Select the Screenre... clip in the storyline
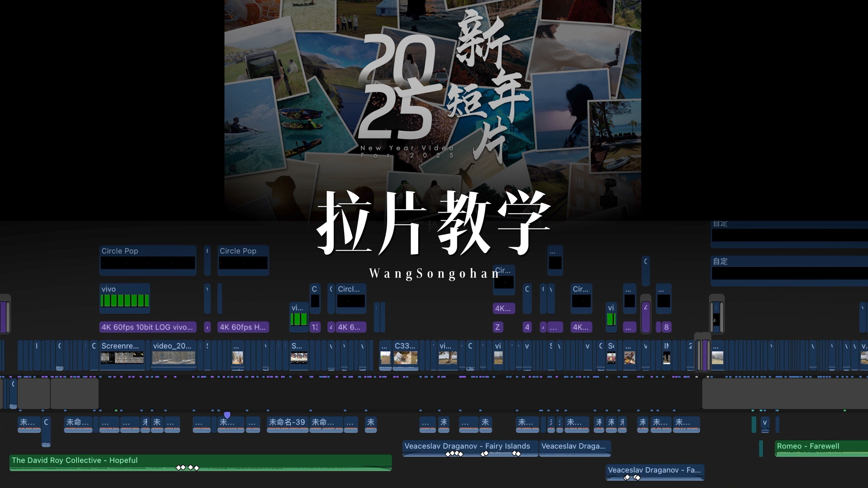This screenshot has height=488, width=868. (122, 355)
